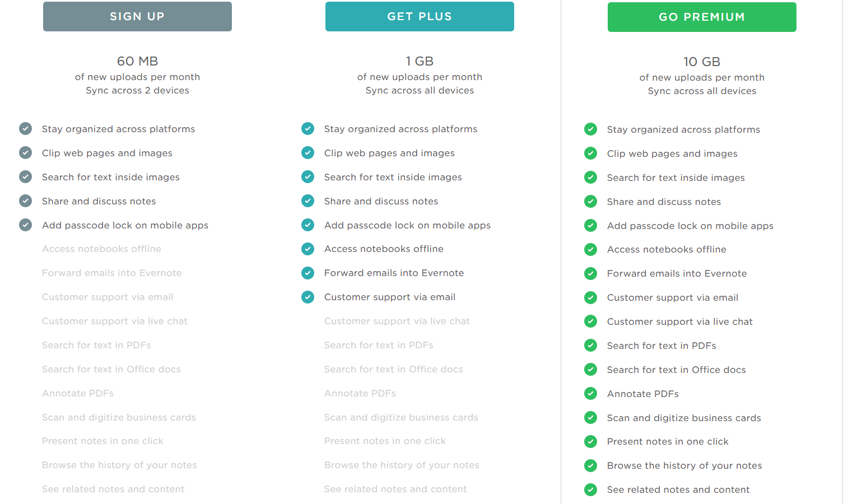
Task: Select the Search for text in PDFs feature under Premium
Action: coord(661,346)
